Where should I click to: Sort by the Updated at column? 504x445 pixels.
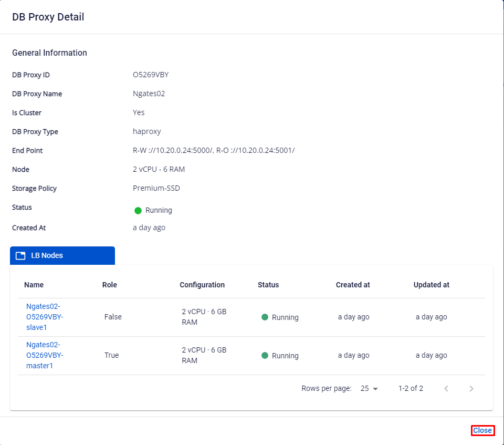point(432,285)
